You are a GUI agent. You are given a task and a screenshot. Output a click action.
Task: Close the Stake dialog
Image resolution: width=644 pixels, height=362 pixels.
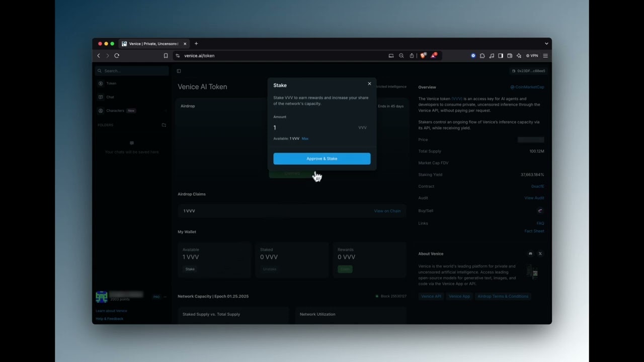pos(369,84)
